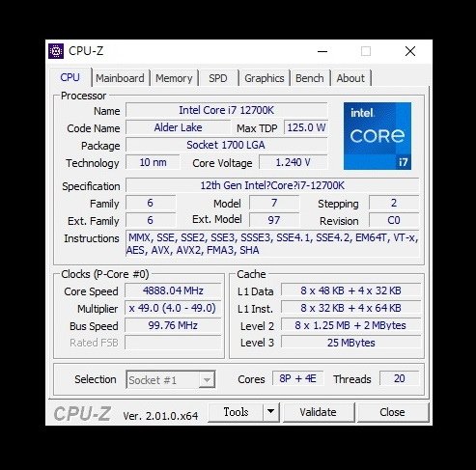
Task: Click the Level 2 cache value
Action: pos(350,325)
